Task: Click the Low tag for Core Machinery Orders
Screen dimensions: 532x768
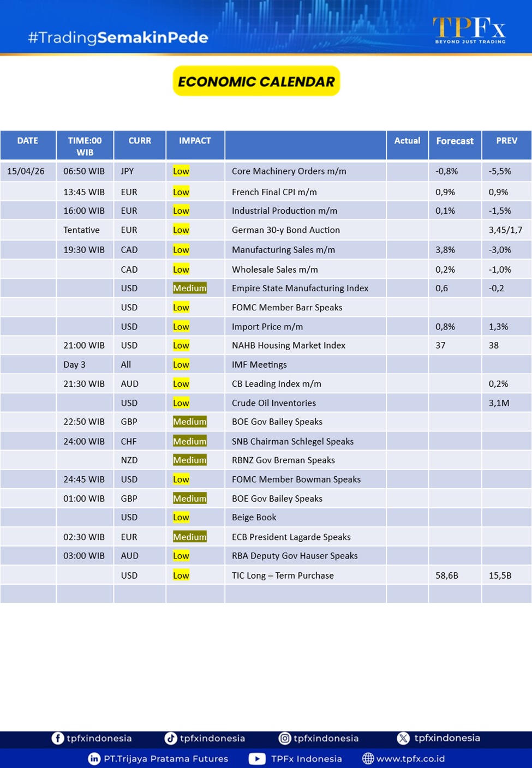Action: pyautogui.click(x=181, y=171)
